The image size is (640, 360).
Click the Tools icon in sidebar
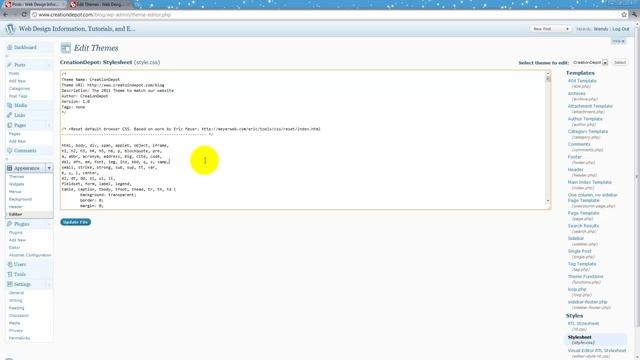9,274
